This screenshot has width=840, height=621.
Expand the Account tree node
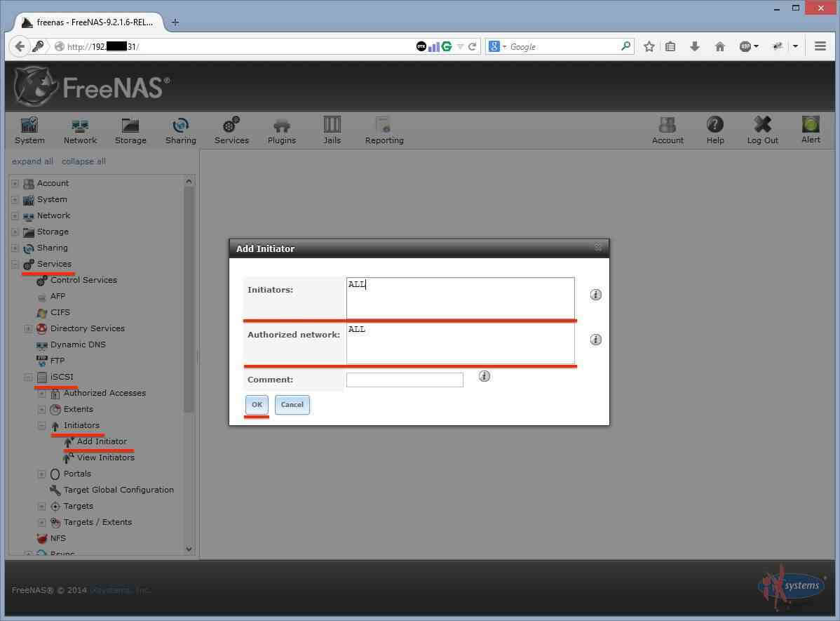(x=15, y=183)
